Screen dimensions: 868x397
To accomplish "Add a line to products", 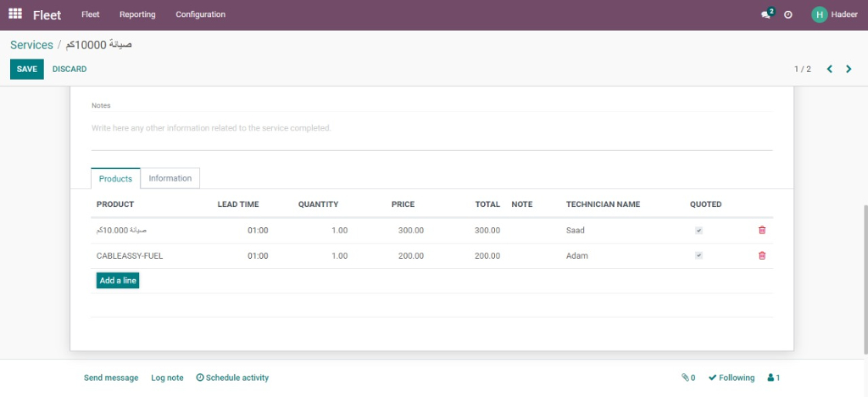I will [118, 281].
